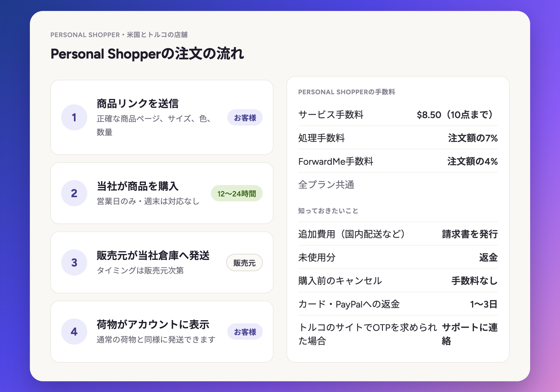Click the ForwardMe手数料 label
560x392 pixels.
coord(336,161)
